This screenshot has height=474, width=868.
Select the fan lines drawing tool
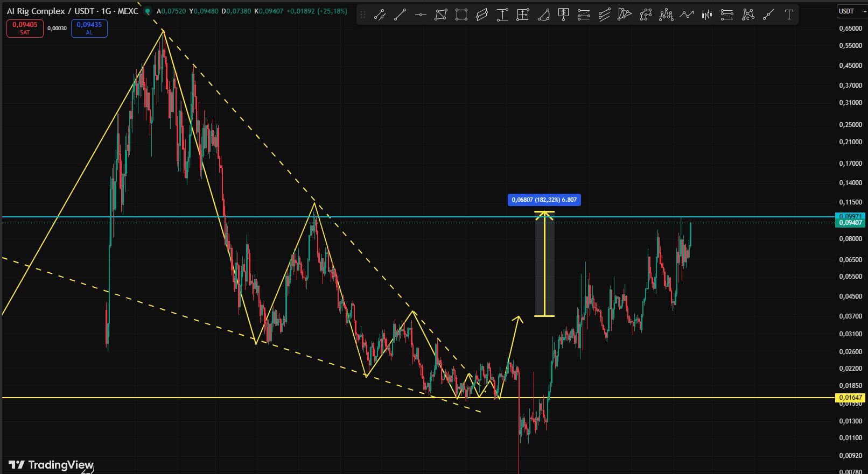click(x=625, y=15)
